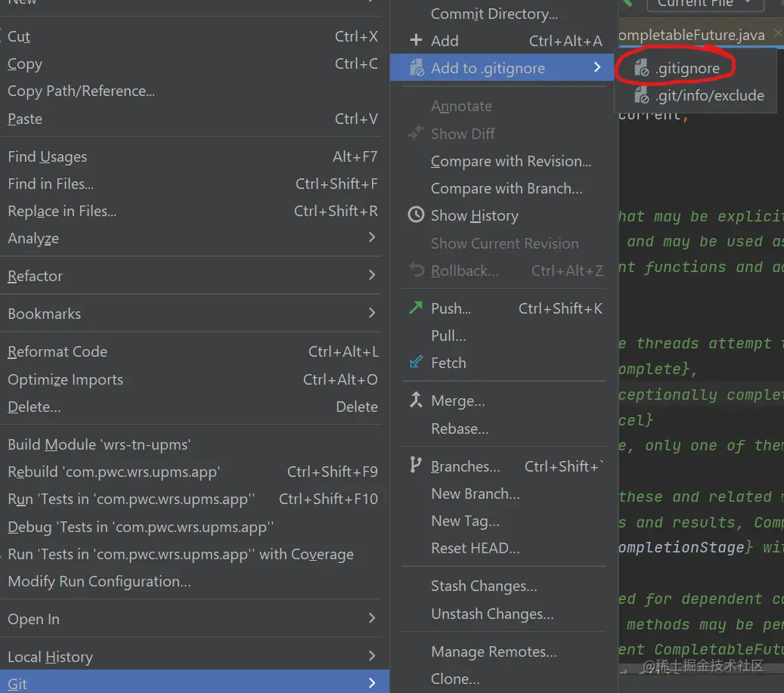
Task: Open the Current File run configuration dropdown
Action: 705,4
